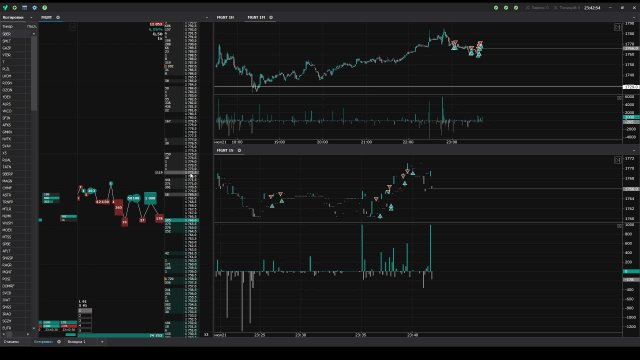Click right arrow of ticker list horizontal scrollbar
Screen dimensions: 640x360
(x=28, y=334)
